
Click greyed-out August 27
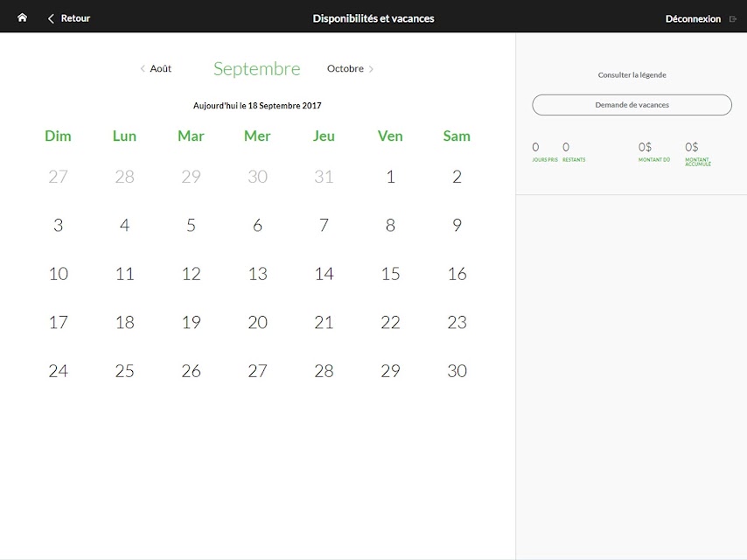point(58,177)
